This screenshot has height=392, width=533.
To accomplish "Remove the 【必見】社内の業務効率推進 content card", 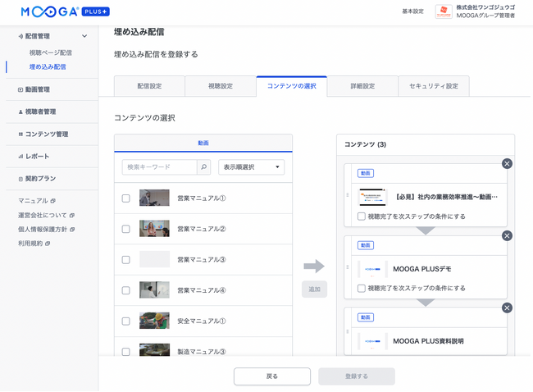I will pyautogui.click(x=507, y=163).
